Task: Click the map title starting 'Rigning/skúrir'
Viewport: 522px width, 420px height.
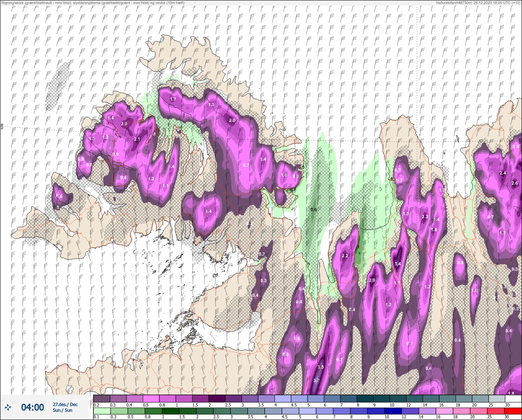Action: pyautogui.click(x=93, y=2)
